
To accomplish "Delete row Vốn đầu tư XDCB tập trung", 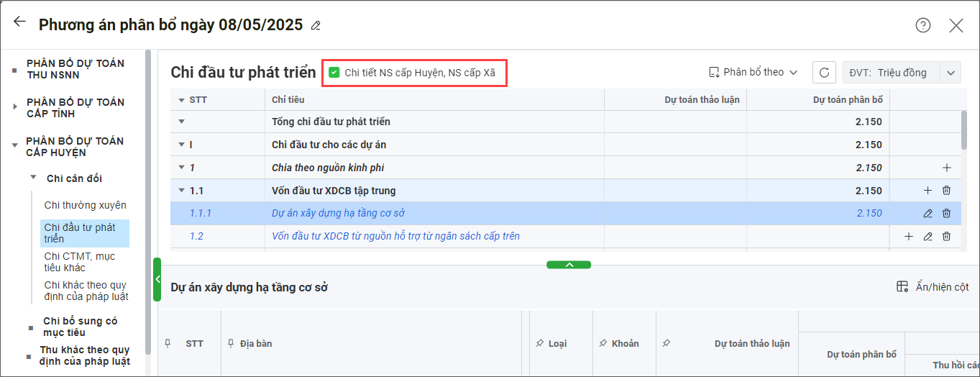I will point(946,191).
